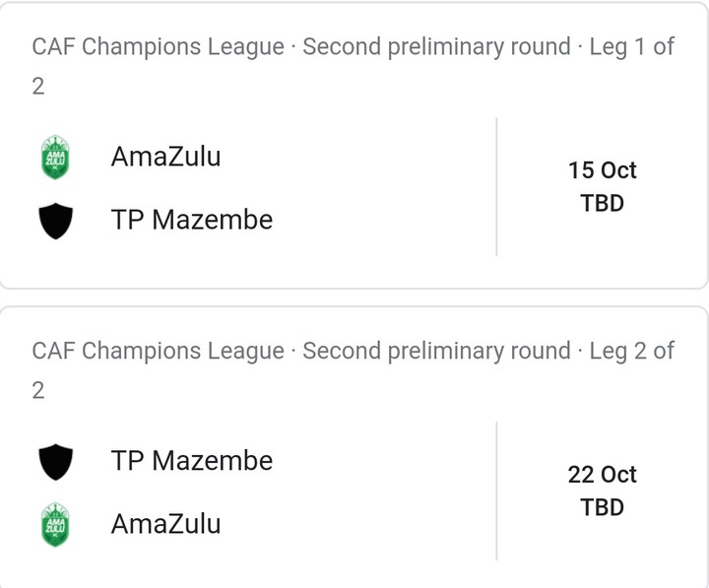Screen dimensions: 709x588
Task: Select AmaZulu team name in first match
Action: (x=166, y=157)
